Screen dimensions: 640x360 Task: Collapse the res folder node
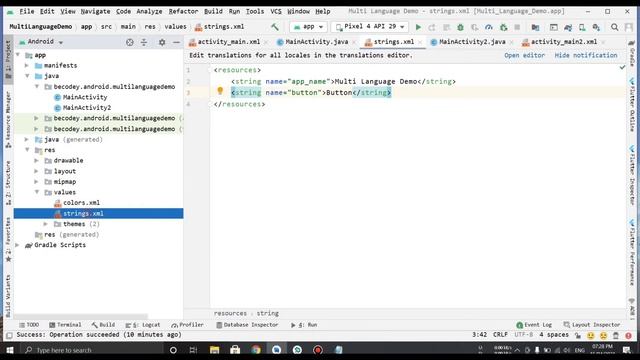[x=27, y=150]
